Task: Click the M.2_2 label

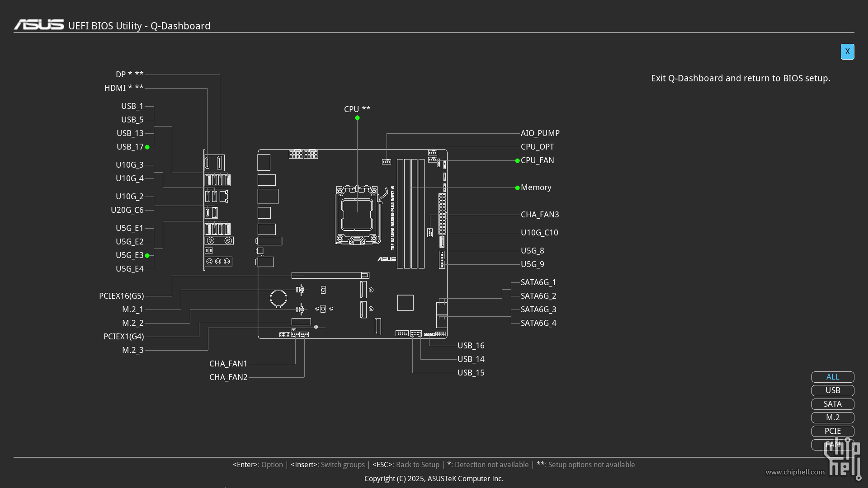Action: click(132, 323)
